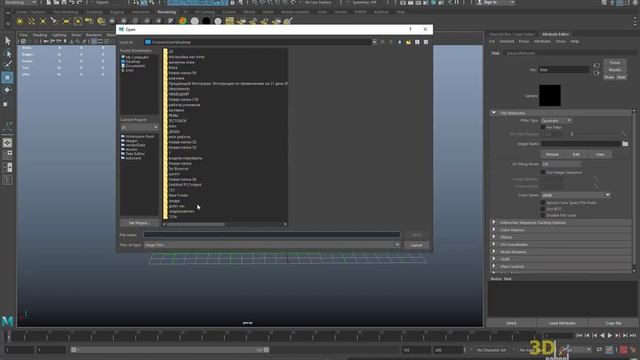Click the Presets button in Attribute Editor
Screen dimensions: 640x360
[615, 70]
